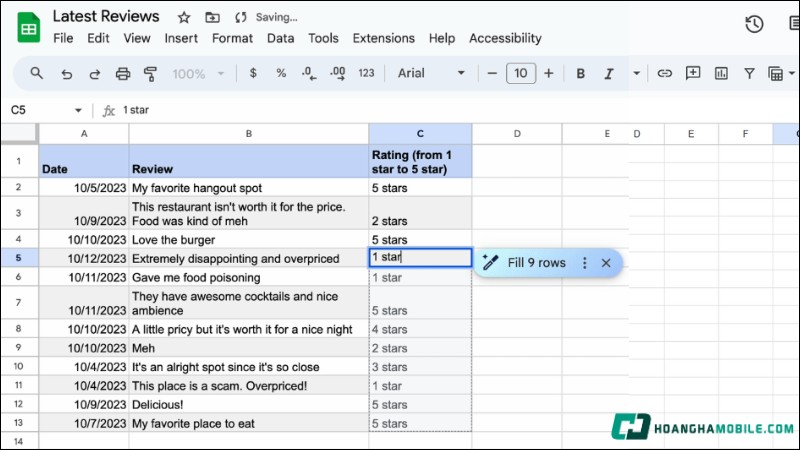Click the fx function icon

pyautogui.click(x=108, y=111)
